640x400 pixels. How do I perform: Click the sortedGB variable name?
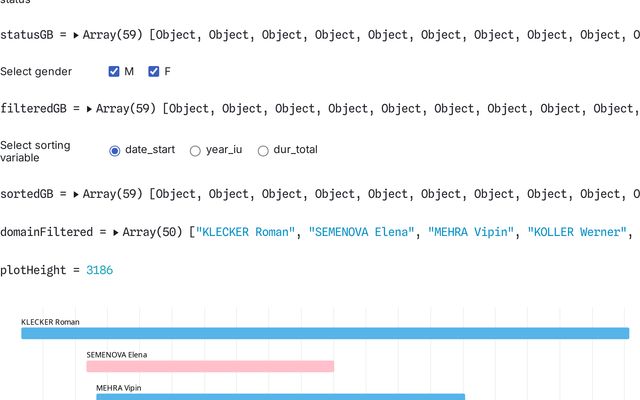[28, 194]
